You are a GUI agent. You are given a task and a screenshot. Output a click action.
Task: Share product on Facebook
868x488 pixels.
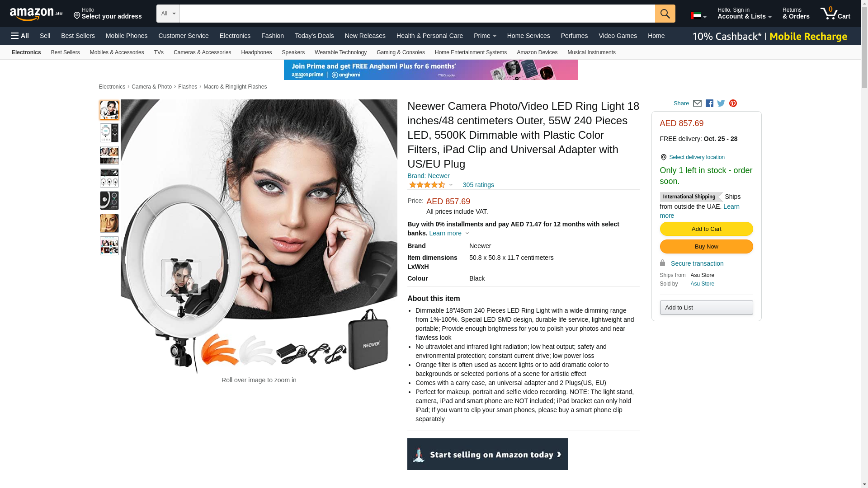coord(709,103)
